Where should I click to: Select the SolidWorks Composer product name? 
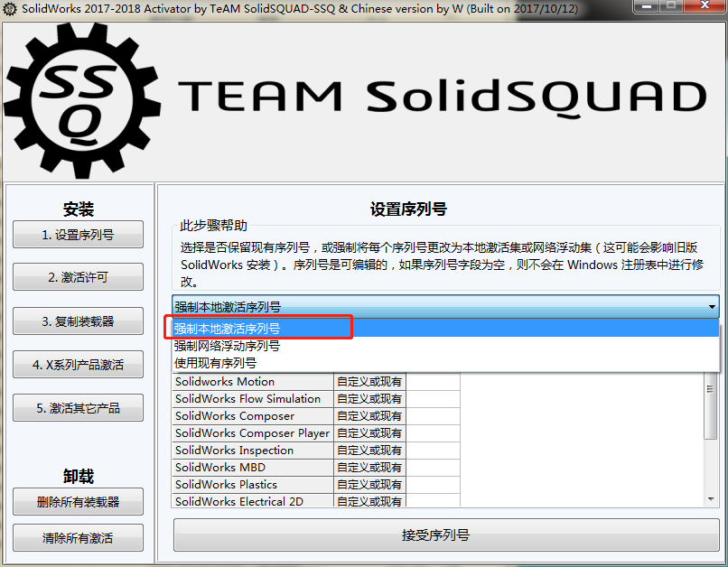235,416
